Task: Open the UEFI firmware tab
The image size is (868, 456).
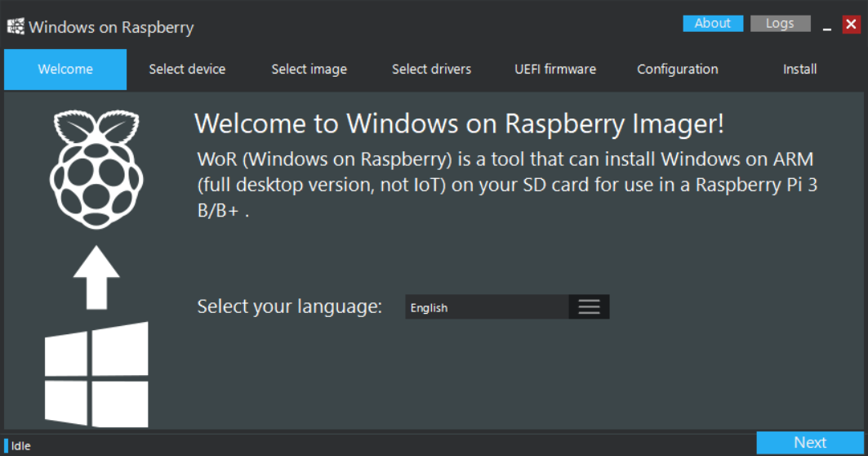Action: pos(555,69)
